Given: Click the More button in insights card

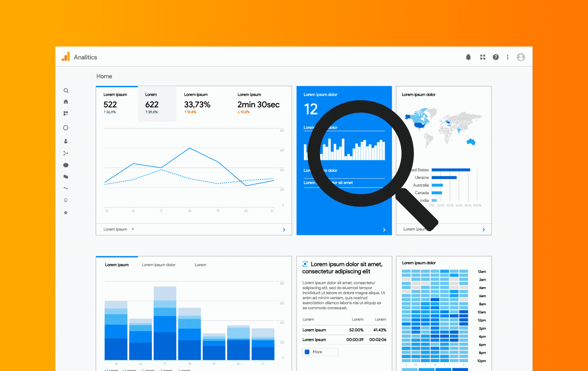Looking at the screenshot, I should point(320,352).
